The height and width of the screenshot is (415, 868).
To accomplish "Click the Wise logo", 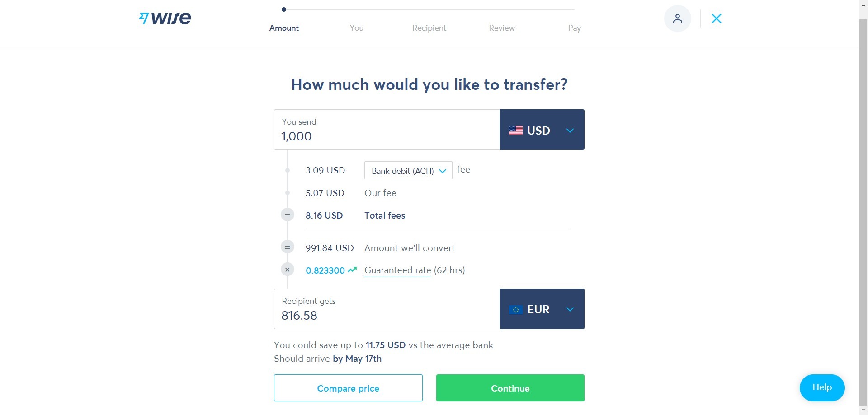I will click(x=165, y=18).
